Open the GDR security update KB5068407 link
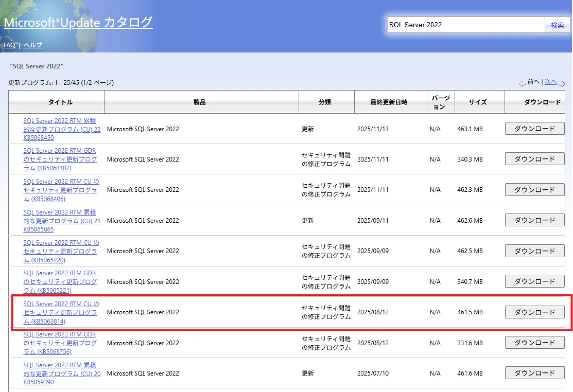 click(x=60, y=159)
